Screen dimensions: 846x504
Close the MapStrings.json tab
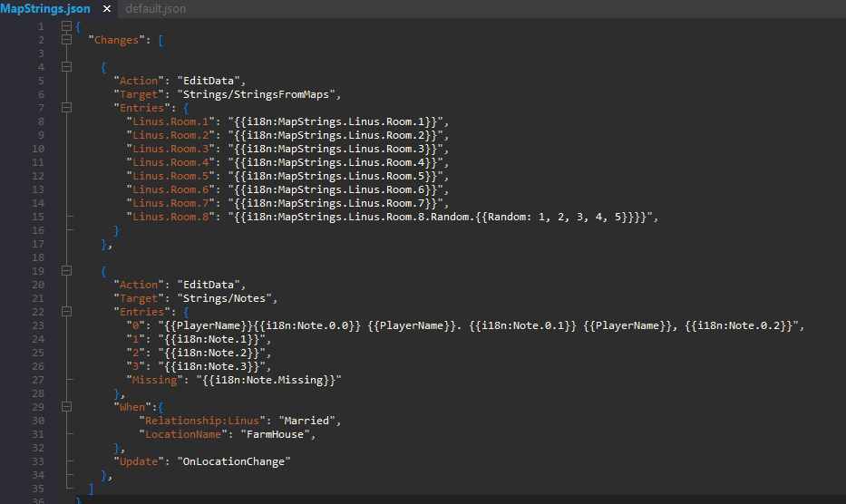(x=107, y=9)
